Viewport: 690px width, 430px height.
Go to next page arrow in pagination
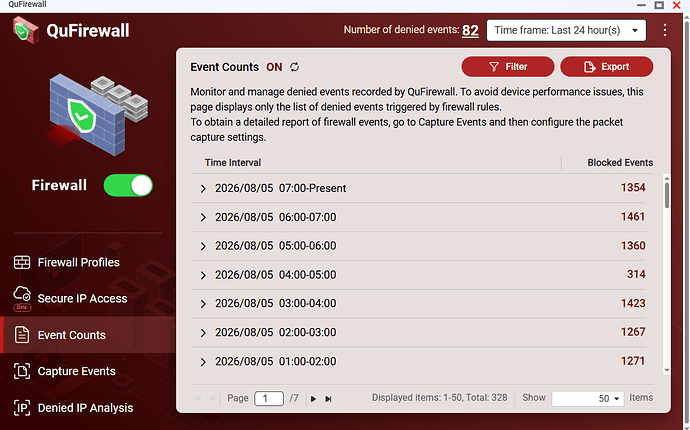point(313,399)
